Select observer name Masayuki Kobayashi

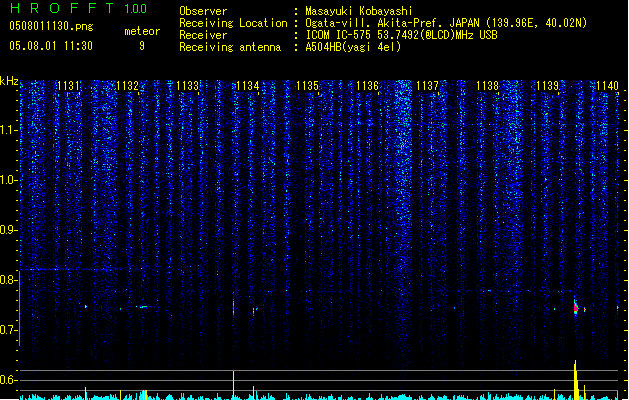coord(359,11)
